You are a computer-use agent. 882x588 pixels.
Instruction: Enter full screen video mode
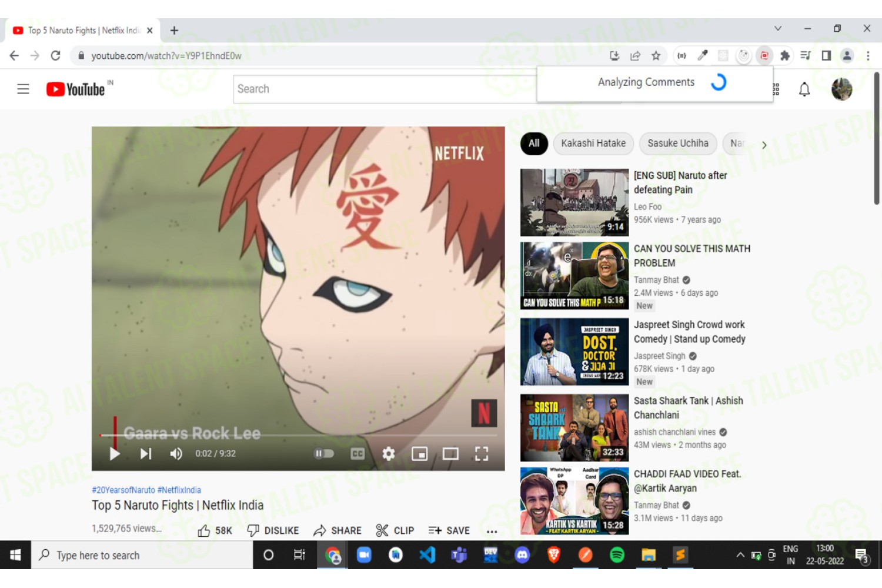click(x=482, y=453)
